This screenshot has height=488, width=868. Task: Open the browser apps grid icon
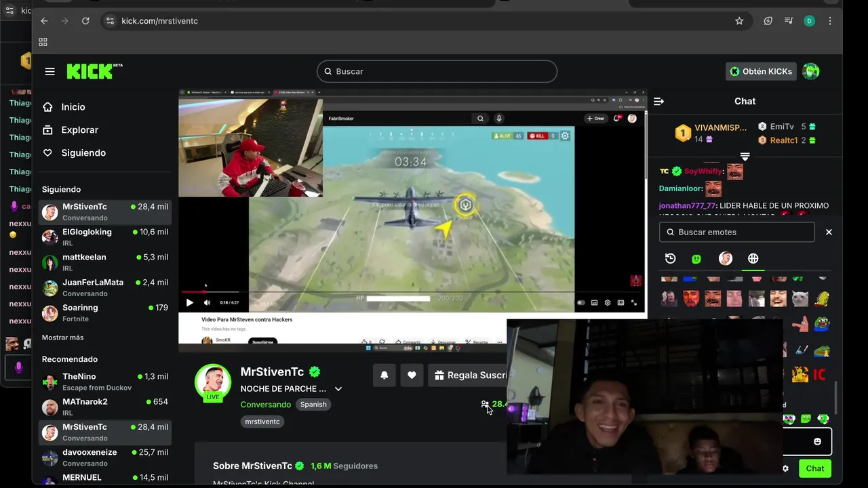(x=43, y=42)
